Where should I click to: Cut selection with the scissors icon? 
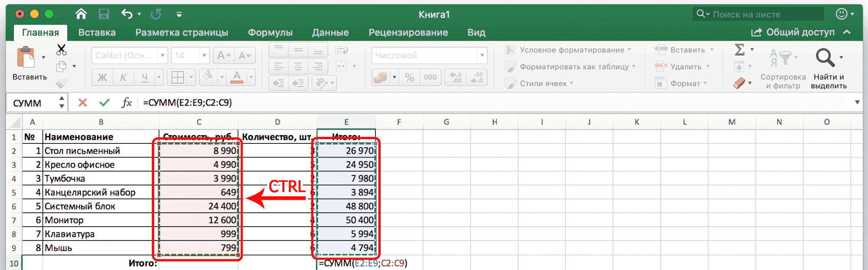click(x=62, y=49)
